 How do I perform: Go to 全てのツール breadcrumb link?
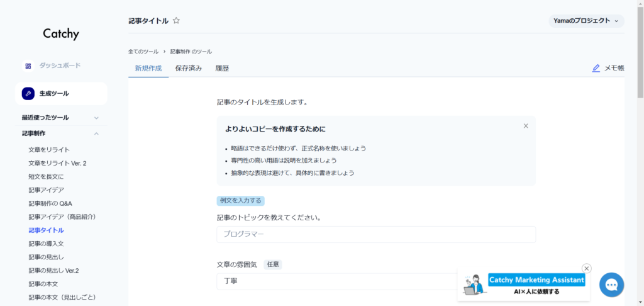point(142,51)
